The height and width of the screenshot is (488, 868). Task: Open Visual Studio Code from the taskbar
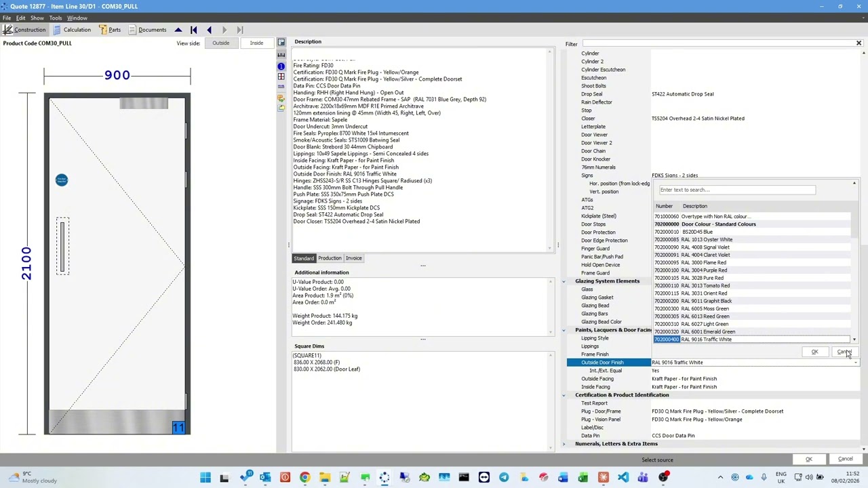pos(623,478)
